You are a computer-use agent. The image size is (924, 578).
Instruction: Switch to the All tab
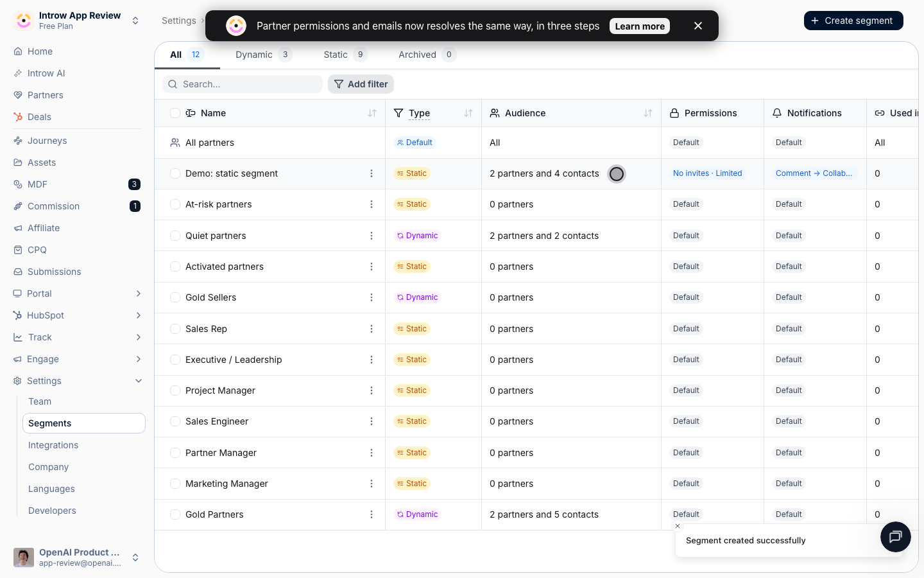click(x=187, y=55)
